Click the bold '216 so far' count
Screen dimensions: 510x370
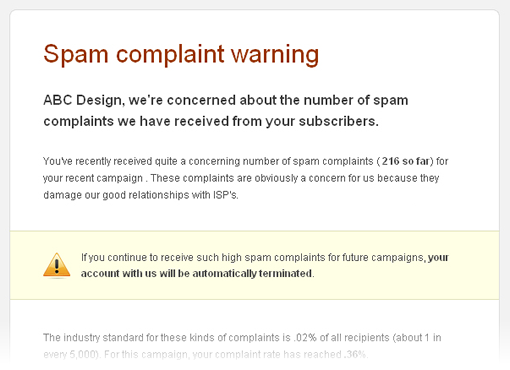[x=406, y=161]
